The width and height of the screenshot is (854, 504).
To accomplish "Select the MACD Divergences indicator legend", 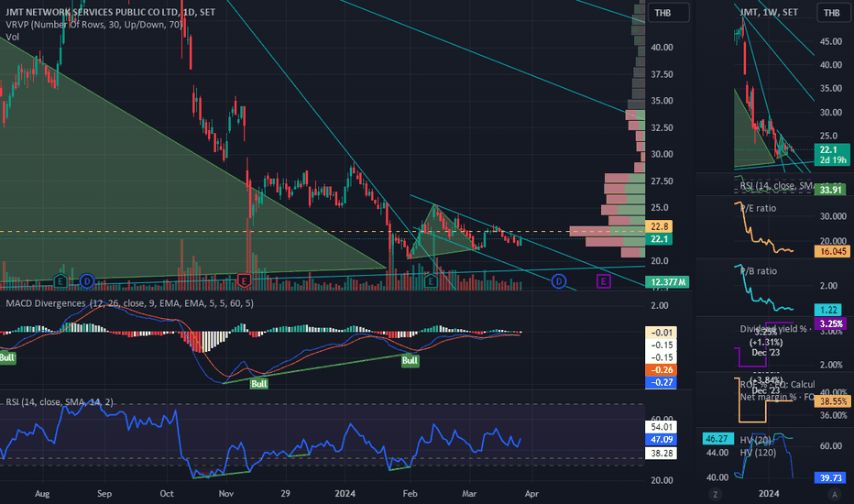I will click(x=129, y=303).
